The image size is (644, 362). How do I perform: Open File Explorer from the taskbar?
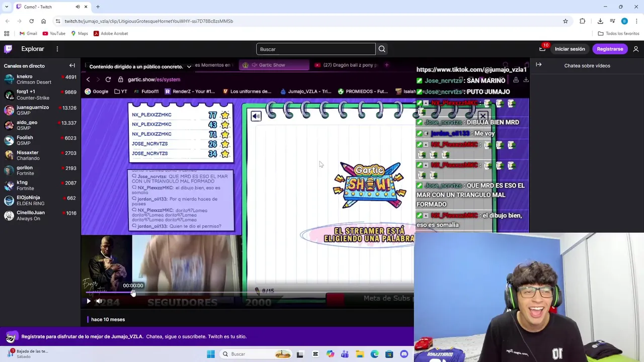tap(360, 354)
